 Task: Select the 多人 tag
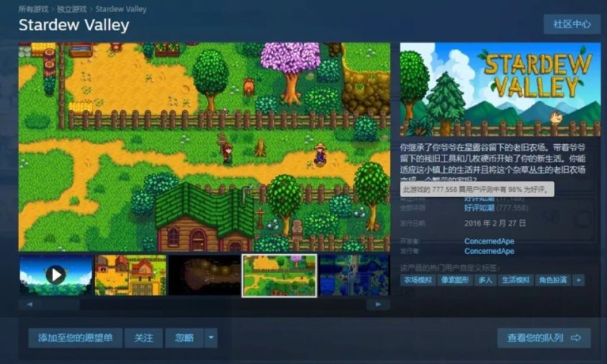pyautogui.click(x=486, y=280)
